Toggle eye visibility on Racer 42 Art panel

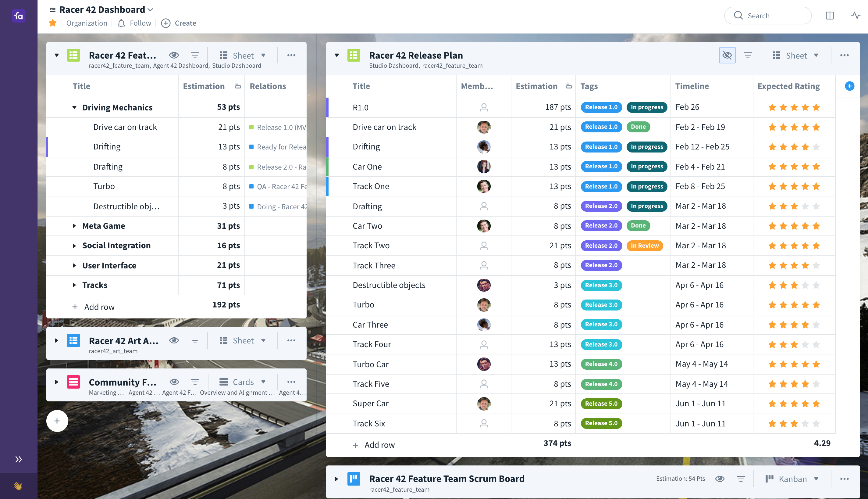(x=174, y=340)
